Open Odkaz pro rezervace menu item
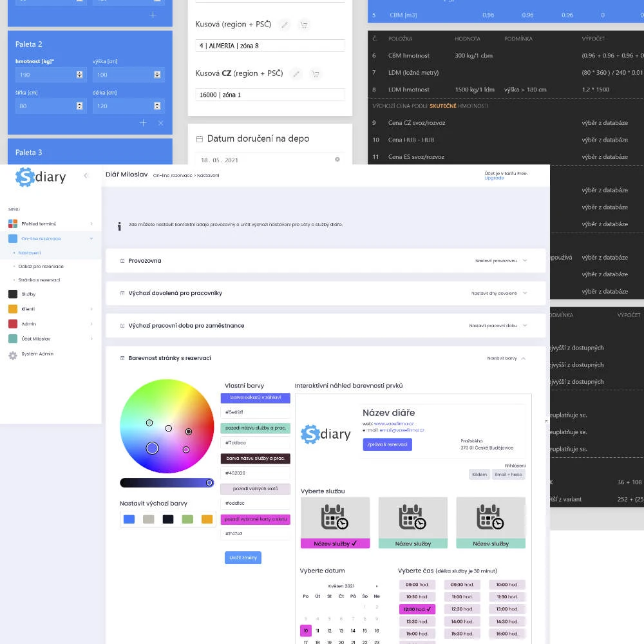 point(42,266)
